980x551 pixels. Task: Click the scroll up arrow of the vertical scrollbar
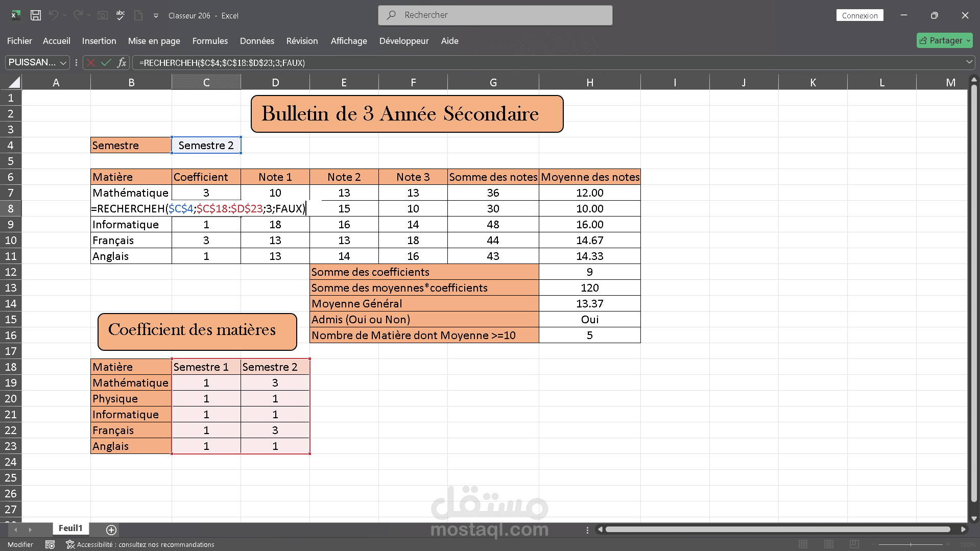click(974, 79)
